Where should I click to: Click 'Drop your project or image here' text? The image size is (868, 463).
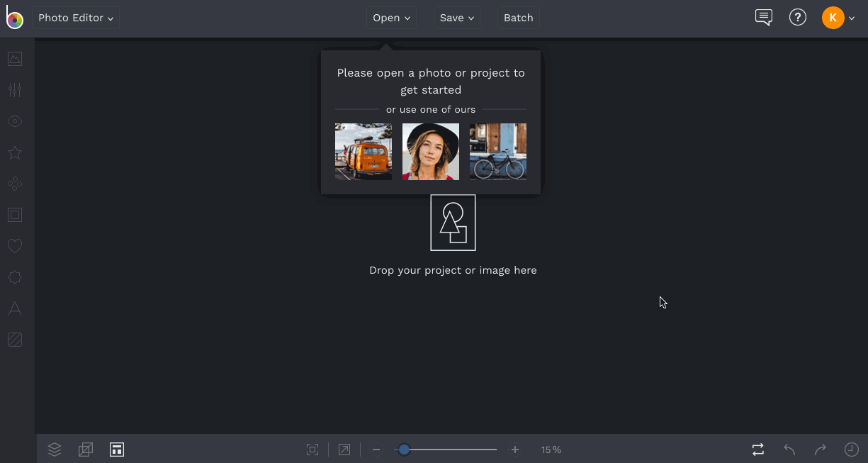click(x=453, y=270)
